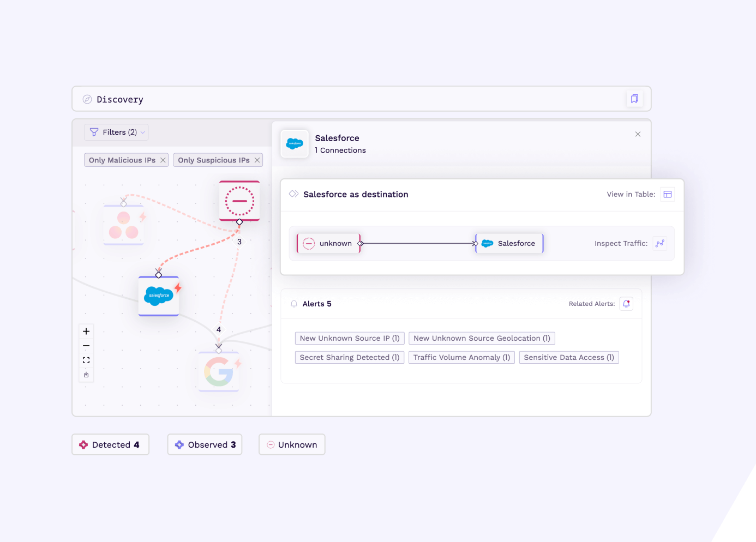
Task: Click the edge label 4 on graph
Action: 219,329
